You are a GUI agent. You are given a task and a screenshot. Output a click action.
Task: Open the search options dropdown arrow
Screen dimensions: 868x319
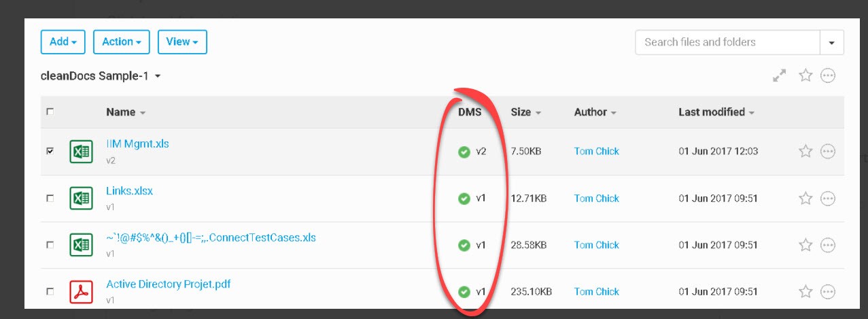(832, 42)
